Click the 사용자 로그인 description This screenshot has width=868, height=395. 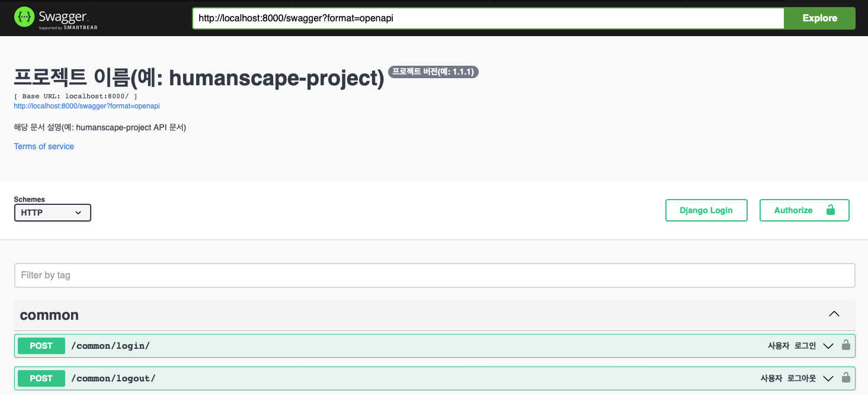click(792, 346)
